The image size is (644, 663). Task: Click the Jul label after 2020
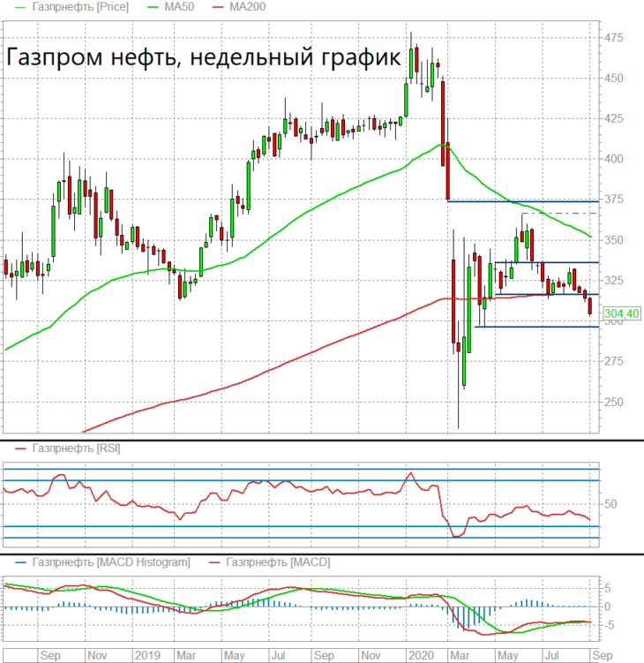pos(551,655)
